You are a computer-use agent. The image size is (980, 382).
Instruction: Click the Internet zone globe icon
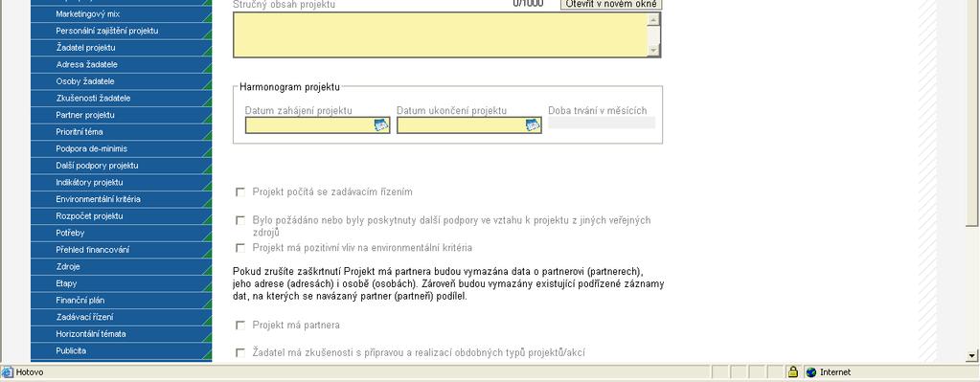(811, 372)
